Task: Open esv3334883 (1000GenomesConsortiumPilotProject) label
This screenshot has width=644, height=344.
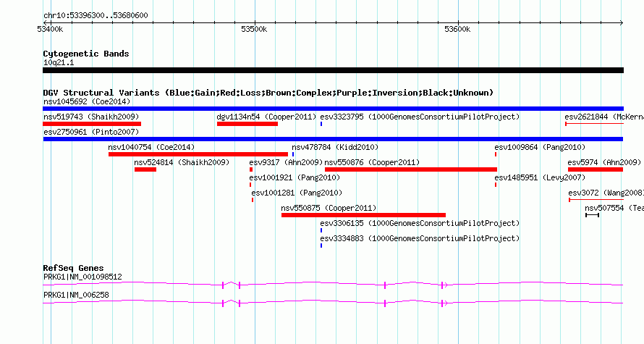Action: click(420, 238)
